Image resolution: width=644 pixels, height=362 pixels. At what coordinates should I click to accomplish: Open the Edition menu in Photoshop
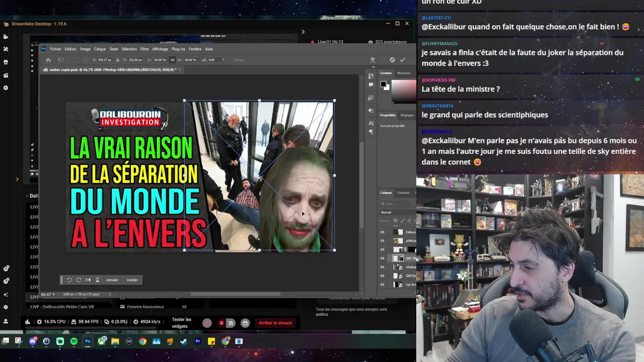click(70, 49)
